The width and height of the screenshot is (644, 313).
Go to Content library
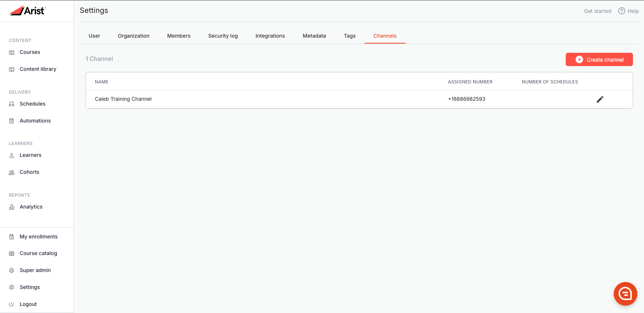click(38, 69)
